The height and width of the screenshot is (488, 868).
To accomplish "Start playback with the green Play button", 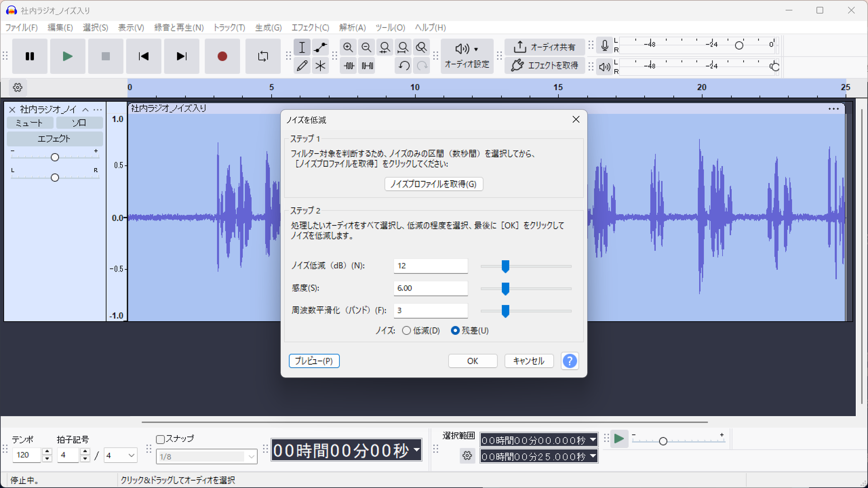I will click(68, 56).
